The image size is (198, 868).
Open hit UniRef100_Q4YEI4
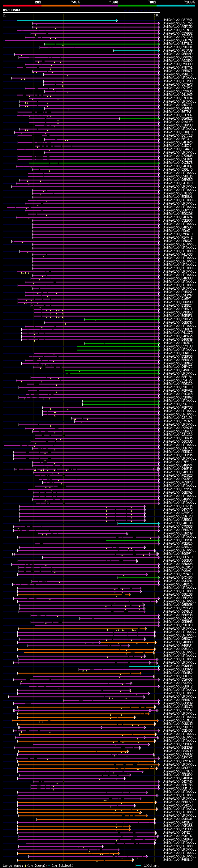(177, 832)
